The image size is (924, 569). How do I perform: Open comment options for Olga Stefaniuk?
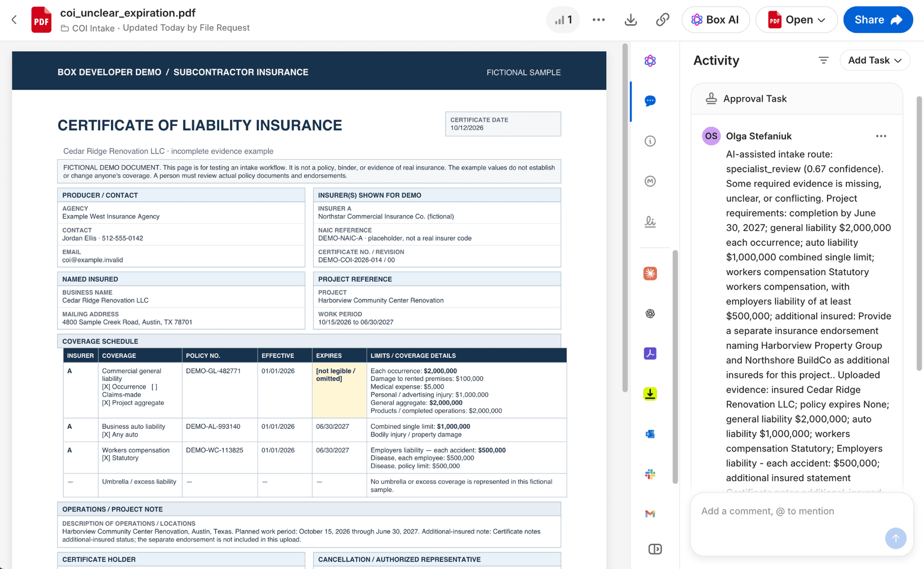881,136
